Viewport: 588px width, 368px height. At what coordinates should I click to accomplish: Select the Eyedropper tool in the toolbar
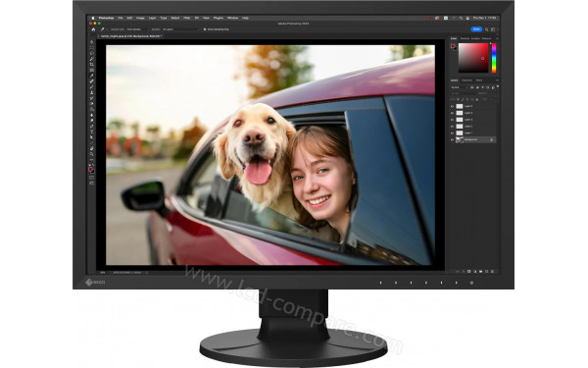click(91, 76)
